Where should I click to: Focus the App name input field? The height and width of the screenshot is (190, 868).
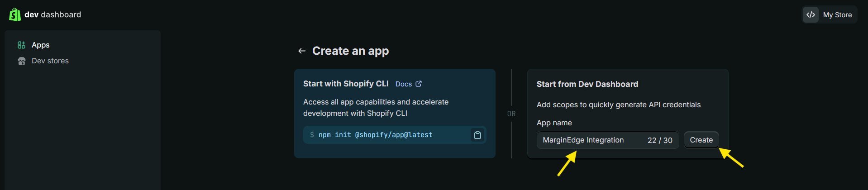tap(588, 140)
